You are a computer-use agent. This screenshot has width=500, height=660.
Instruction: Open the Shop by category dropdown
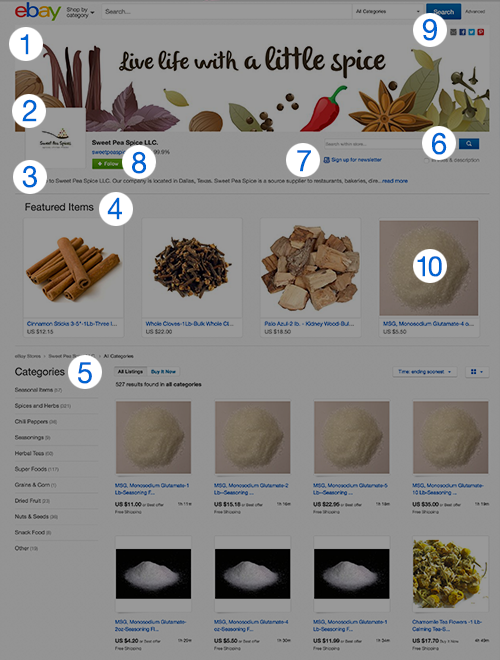[80, 12]
